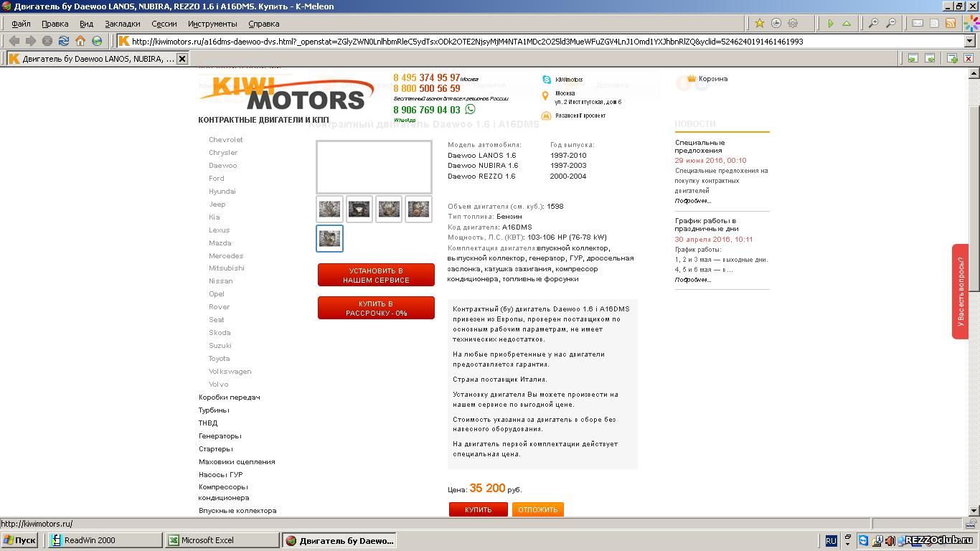Viewport: 980px width, 551px height.
Task: Open the Mail envelope icon
Action: click(917, 24)
